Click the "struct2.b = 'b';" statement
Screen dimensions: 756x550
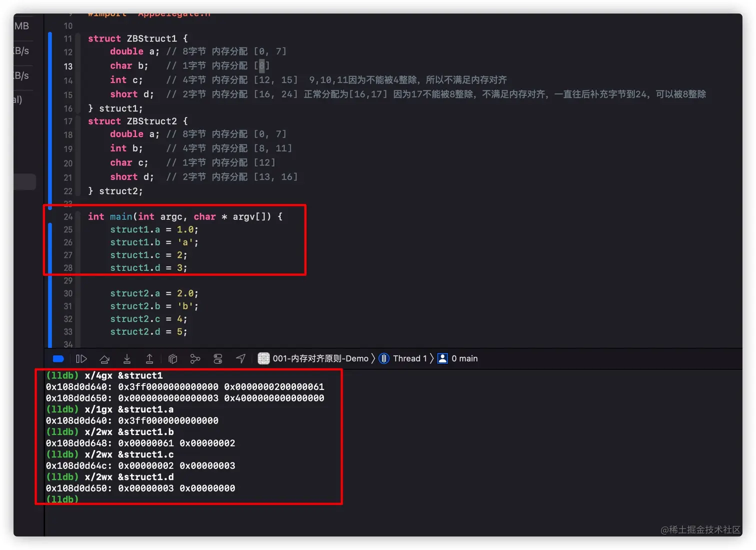click(154, 306)
